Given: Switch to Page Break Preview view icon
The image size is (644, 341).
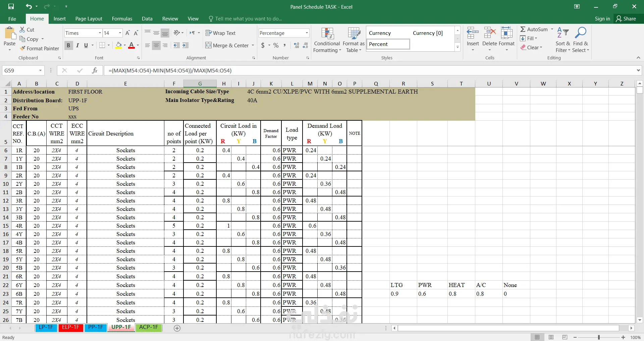Looking at the screenshot, I should [565, 337].
